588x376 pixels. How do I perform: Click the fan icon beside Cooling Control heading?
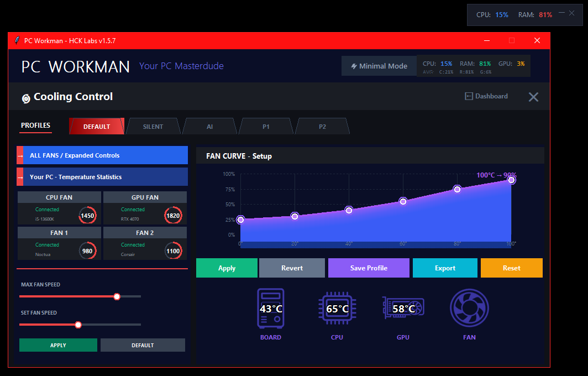point(26,97)
